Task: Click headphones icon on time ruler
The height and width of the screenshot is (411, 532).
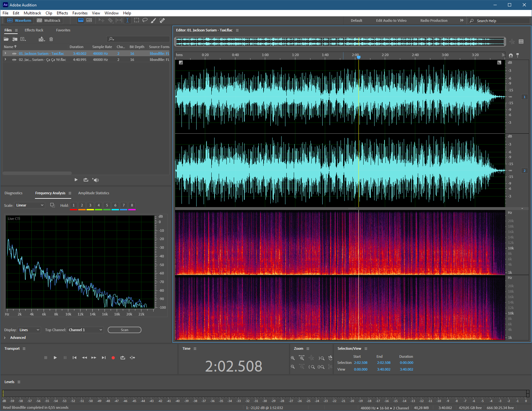Action: click(x=511, y=55)
